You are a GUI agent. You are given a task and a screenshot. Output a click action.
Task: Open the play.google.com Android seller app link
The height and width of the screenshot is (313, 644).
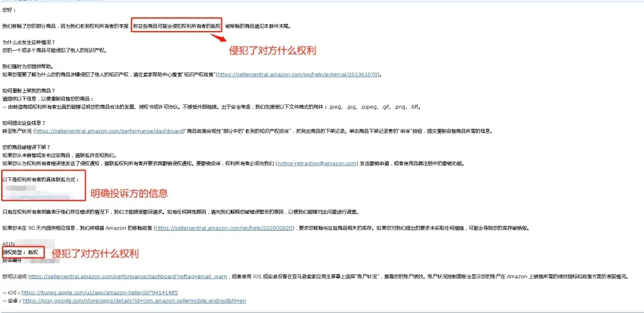coord(134,300)
